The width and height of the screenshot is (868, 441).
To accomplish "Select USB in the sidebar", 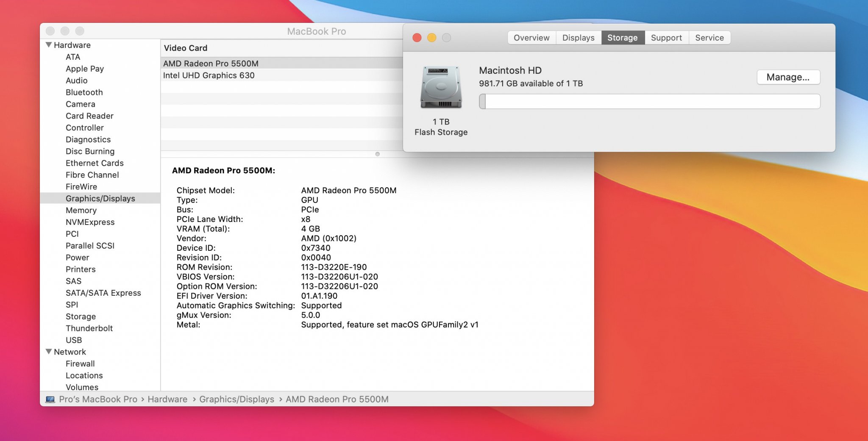I will coord(74,340).
